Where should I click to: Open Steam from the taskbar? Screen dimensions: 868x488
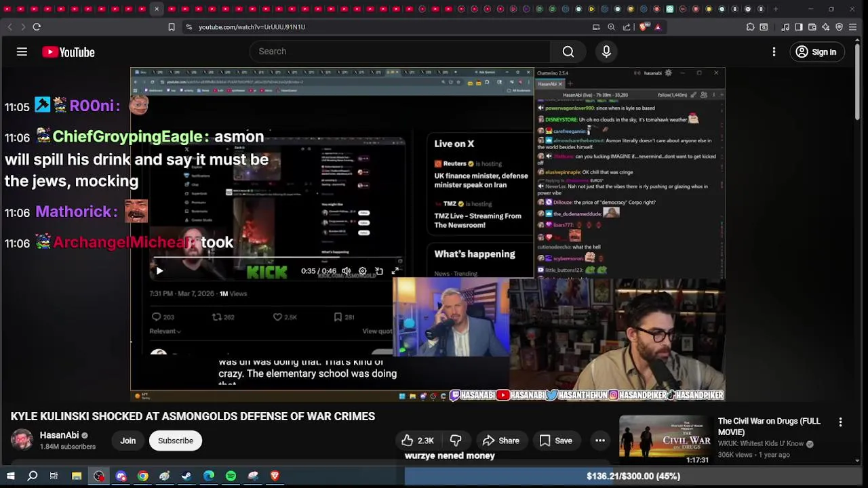(x=186, y=476)
